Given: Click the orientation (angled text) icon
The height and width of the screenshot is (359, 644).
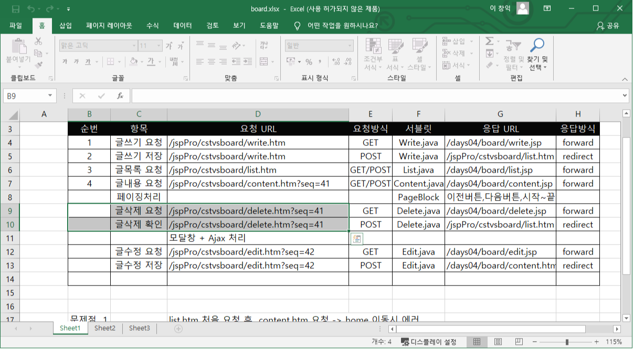Looking at the screenshot, I should point(237,46).
